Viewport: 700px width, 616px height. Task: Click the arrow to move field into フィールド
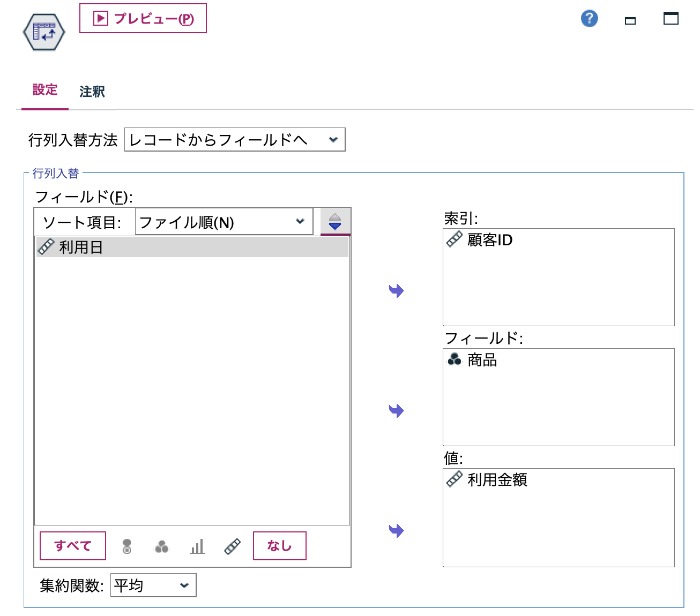click(x=396, y=410)
